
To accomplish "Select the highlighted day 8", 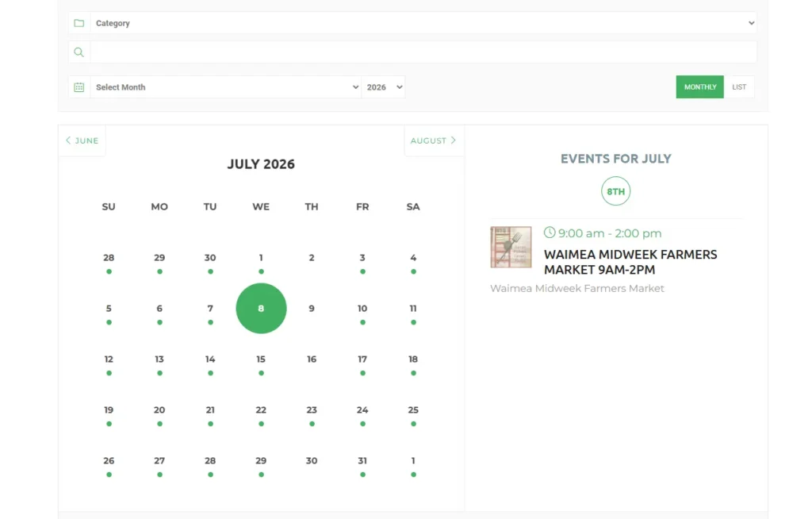I will 261,308.
